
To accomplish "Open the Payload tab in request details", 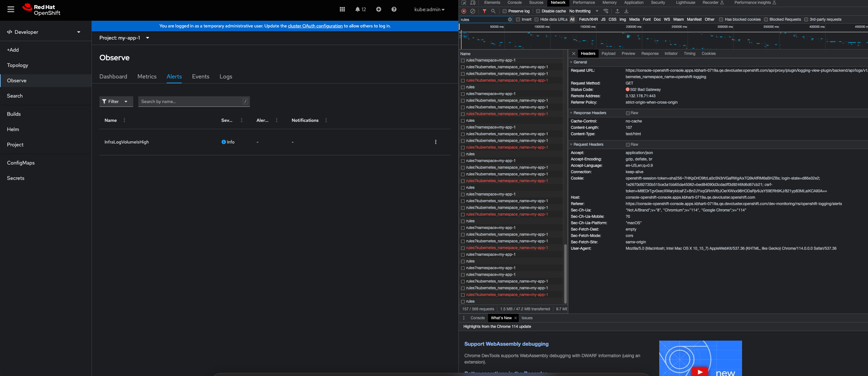I will (608, 54).
